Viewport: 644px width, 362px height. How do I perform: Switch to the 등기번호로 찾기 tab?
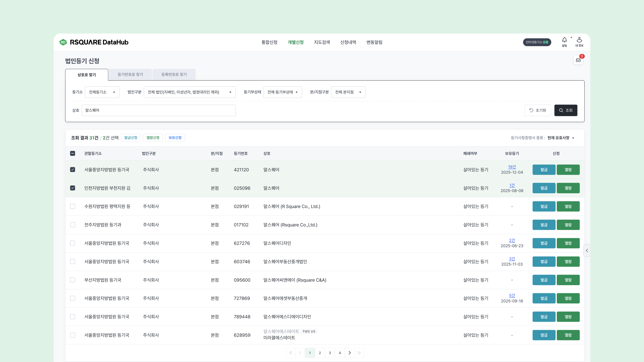[130, 74]
